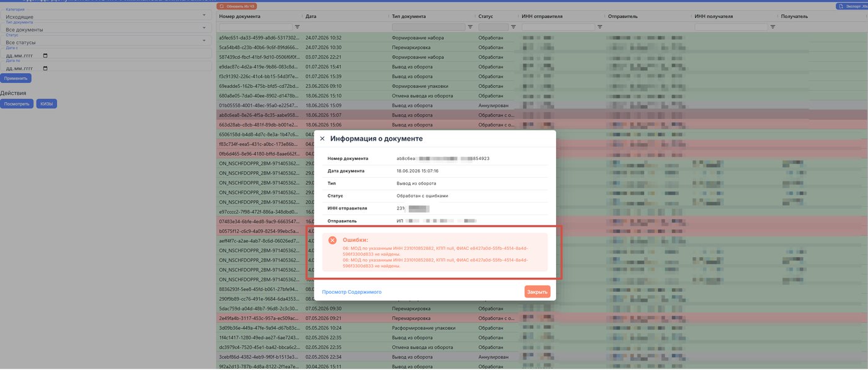Click the Обновить Из ЧЗ button
868x370 pixels.
[x=237, y=6]
